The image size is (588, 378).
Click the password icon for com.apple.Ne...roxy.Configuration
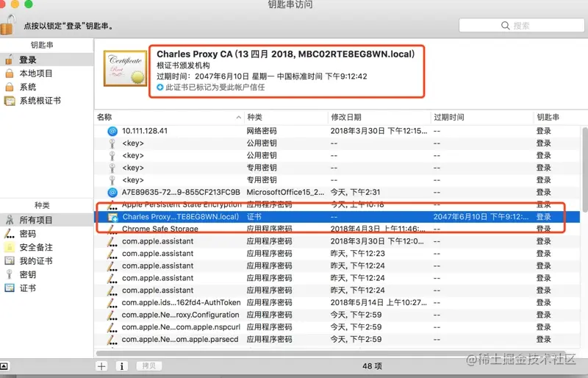(x=112, y=315)
